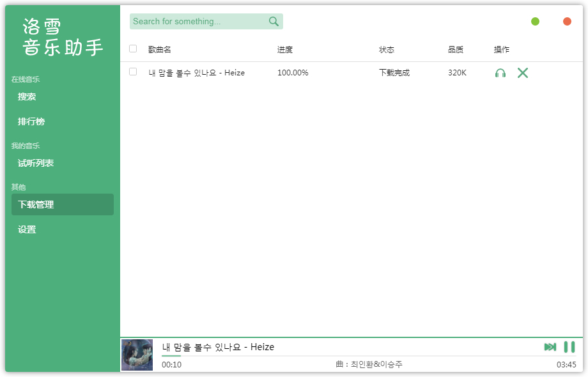Click the song name in download list
Viewport: 588px width, 377px height.
click(x=196, y=73)
